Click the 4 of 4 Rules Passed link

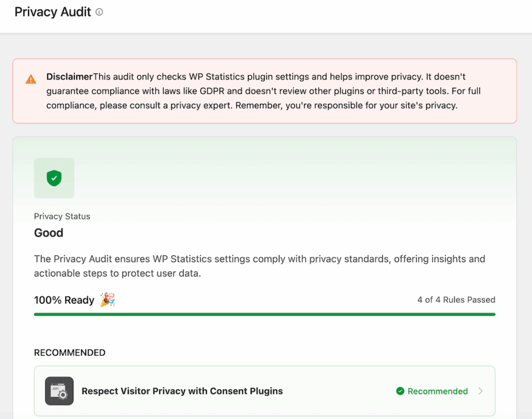456,300
